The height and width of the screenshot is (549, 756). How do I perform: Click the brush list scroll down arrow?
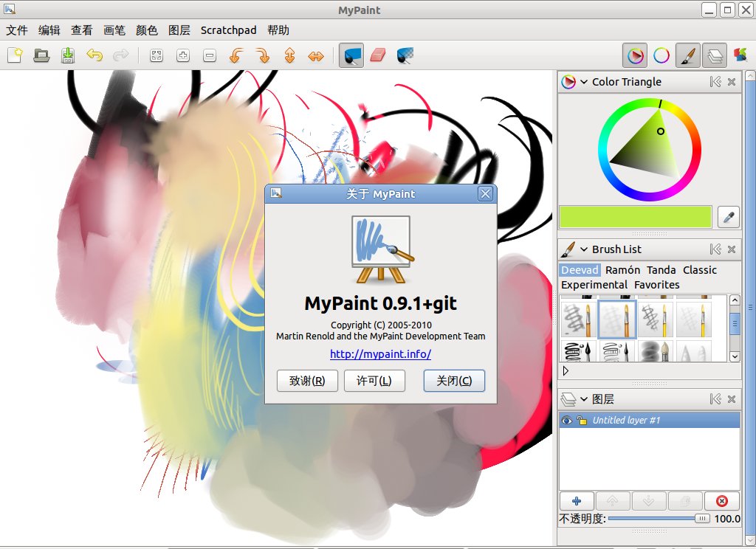735,356
